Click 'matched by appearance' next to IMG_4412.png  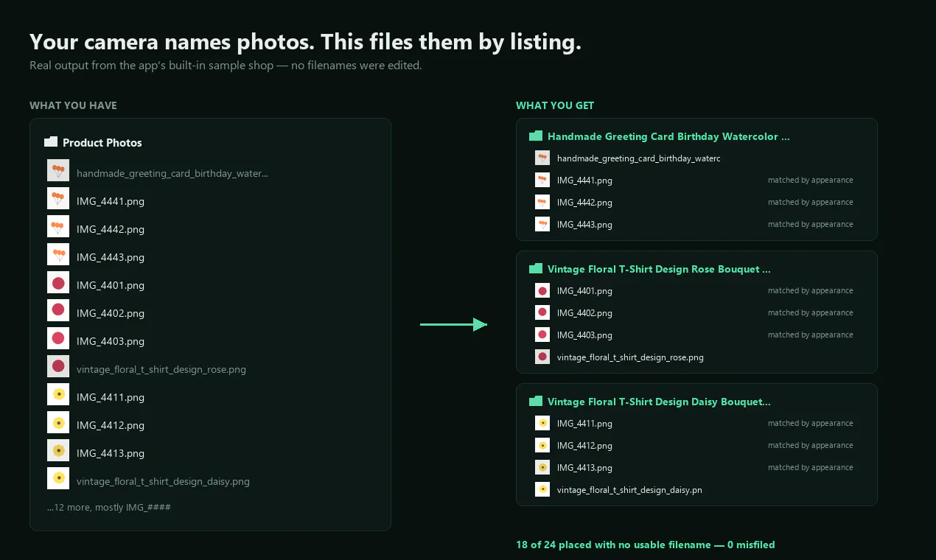(811, 445)
